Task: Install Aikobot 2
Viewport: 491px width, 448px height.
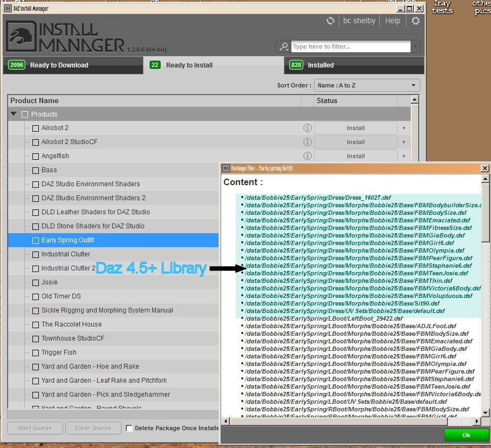Action: pos(356,128)
